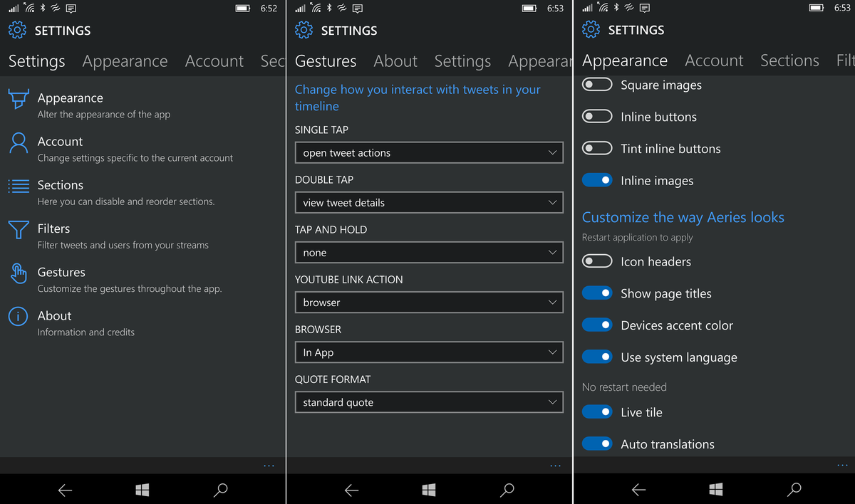Image resolution: width=855 pixels, height=504 pixels.
Task: Click the SETTINGS gear icon in the header
Action: tap(15, 30)
